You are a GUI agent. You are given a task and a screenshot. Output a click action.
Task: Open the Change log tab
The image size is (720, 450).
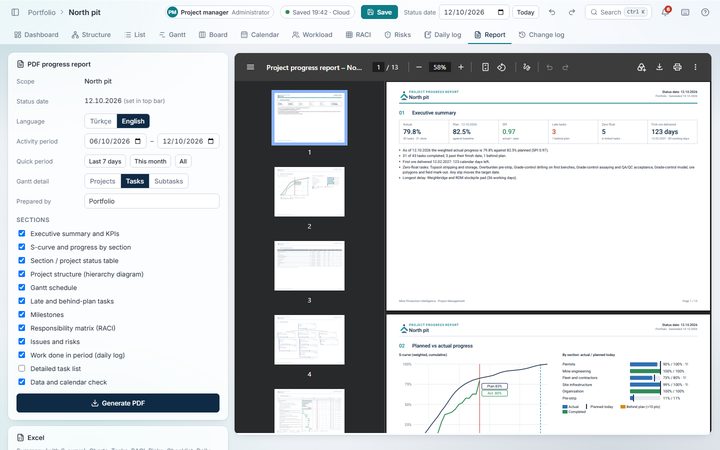pos(541,34)
